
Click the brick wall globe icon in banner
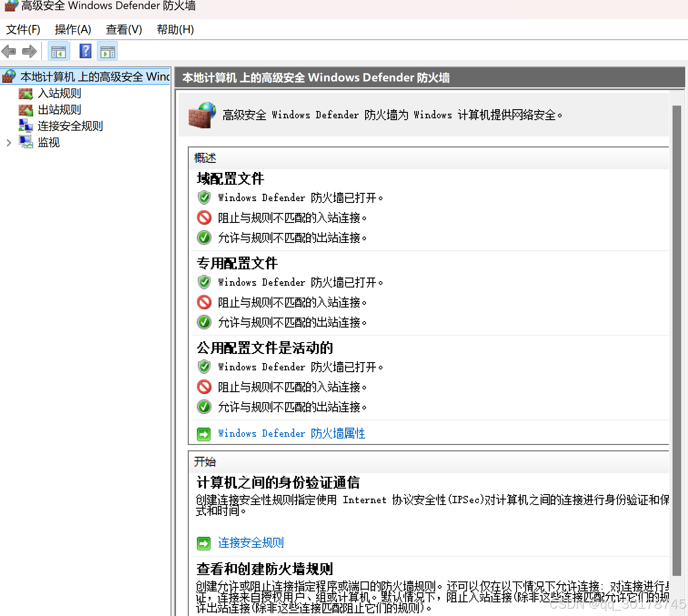coord(202,115)
